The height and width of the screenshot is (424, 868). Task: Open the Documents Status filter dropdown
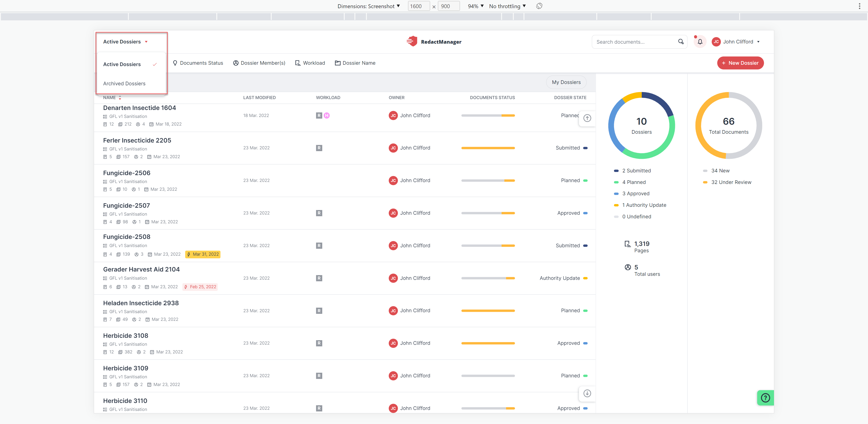tap(198, 63)
